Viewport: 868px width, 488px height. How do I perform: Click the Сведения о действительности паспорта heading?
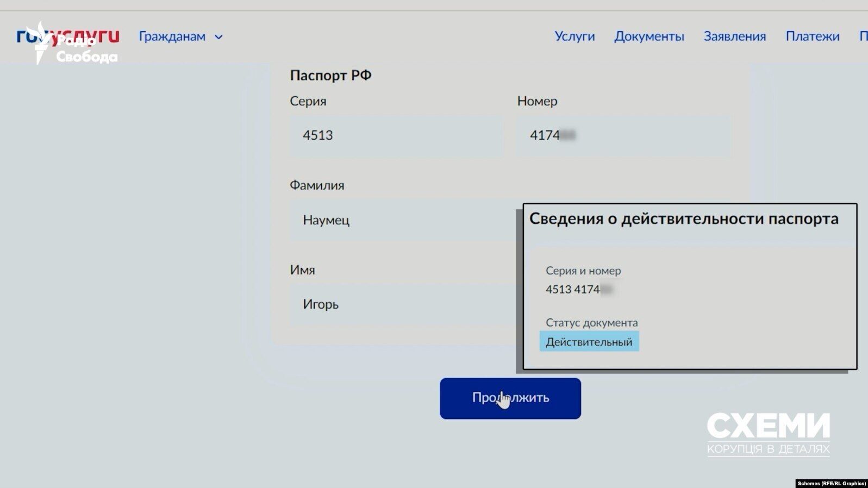(x=684, y=218)
